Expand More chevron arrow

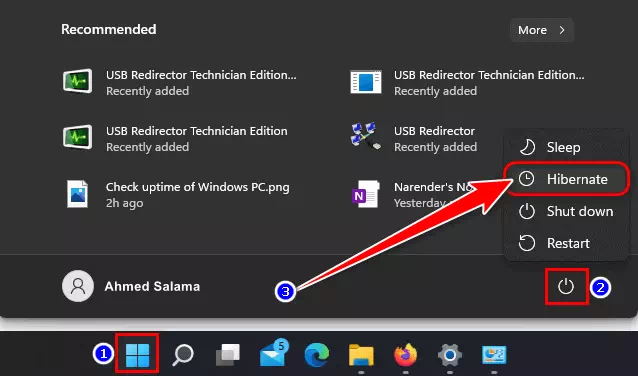click(562, 30)
